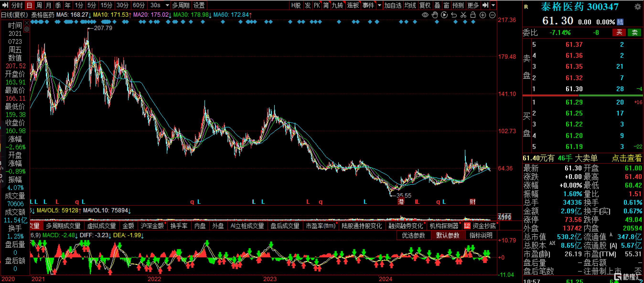Screen dimensions: 644x283
Task: Select the 月 monthly period tab
Action: 48,5
